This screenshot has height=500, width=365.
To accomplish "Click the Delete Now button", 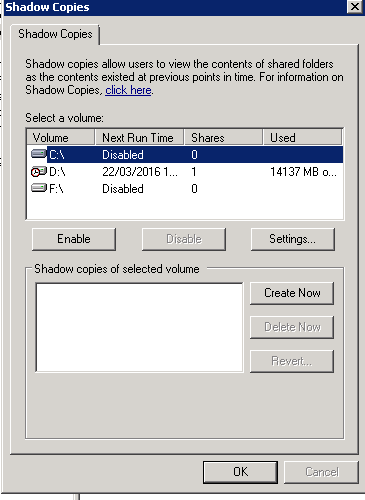I will [x=292, y=327].
